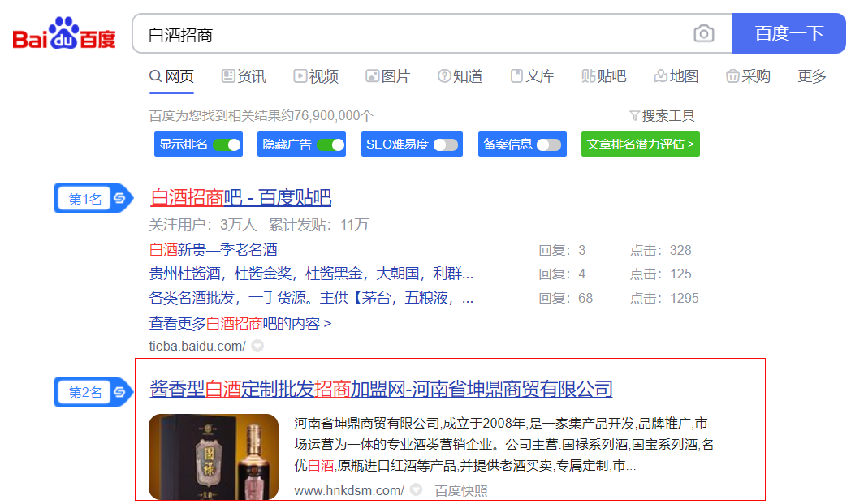Open camera image search icon
Image resolution: width=851 pixels, height=504 pixels.
click(703, 33)
